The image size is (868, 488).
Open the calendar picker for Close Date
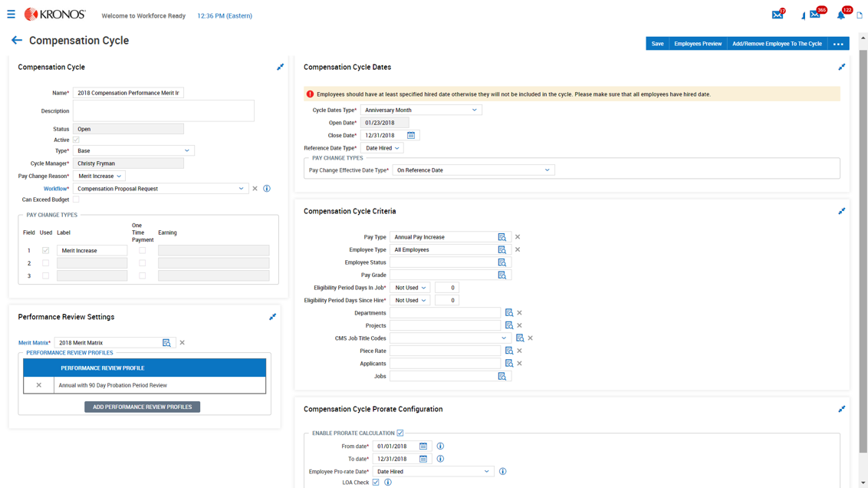(x=412, y=134)
